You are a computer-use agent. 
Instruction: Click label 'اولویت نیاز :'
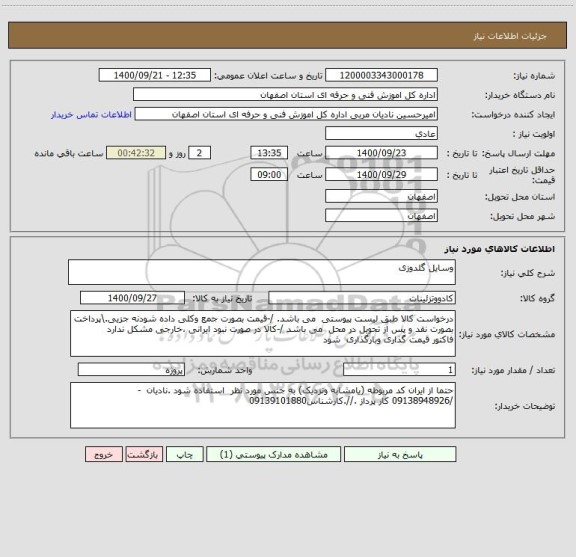click(534, 134)
